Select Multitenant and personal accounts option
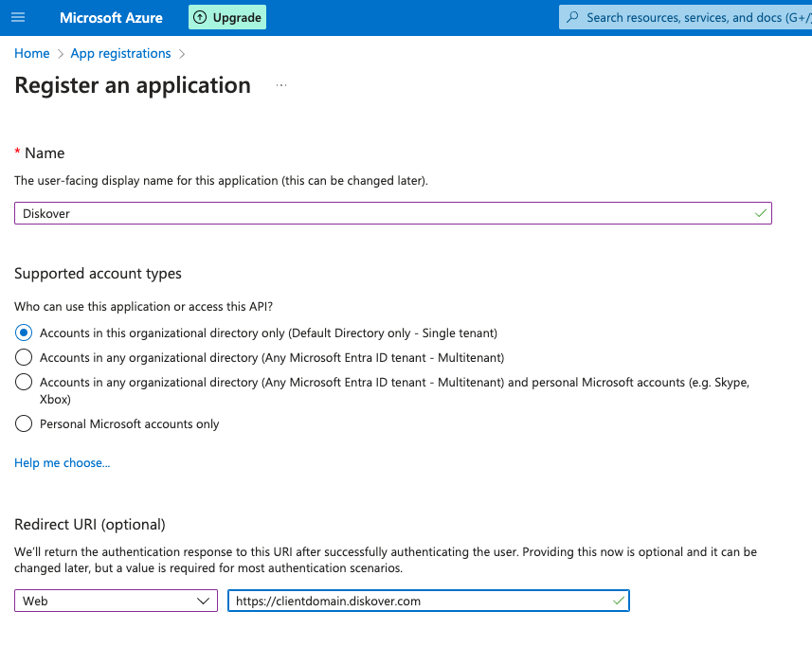The image size is (812, 665). coord(24,382)
